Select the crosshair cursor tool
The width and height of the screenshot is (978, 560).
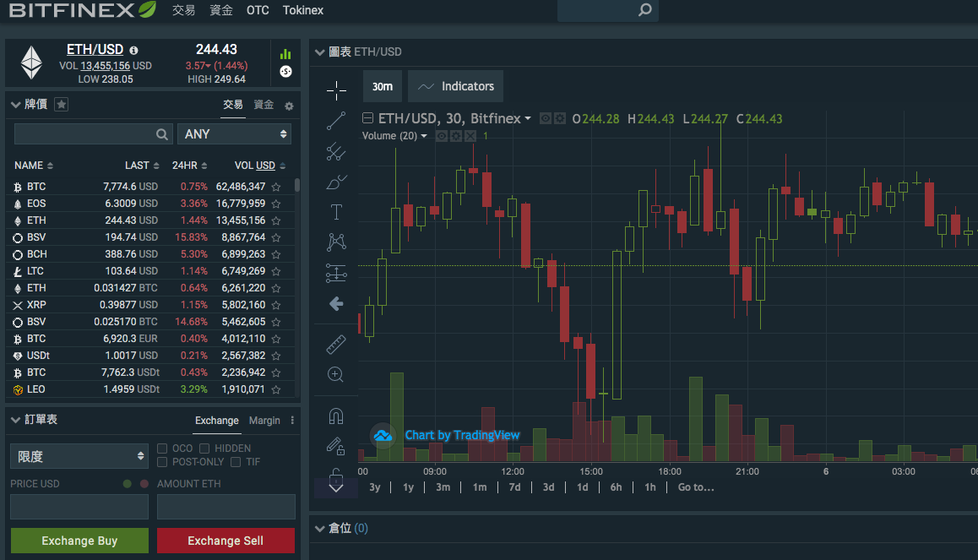tap(336, 90)
